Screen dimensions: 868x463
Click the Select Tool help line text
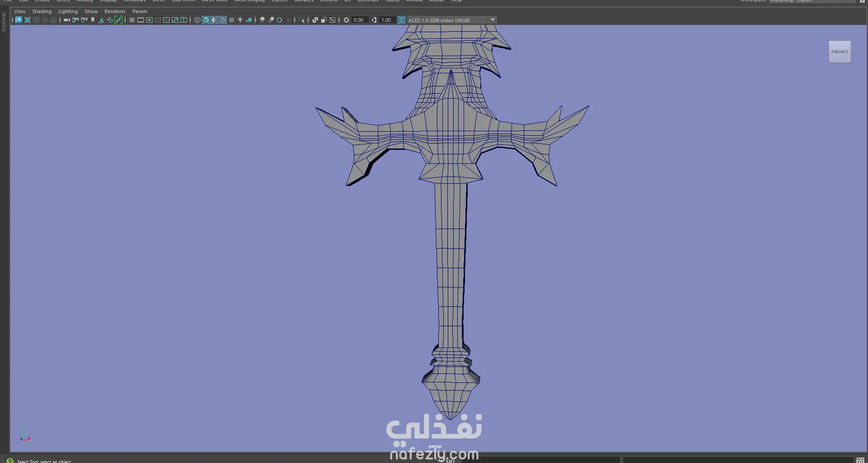pyautogui.click(x=44, y=461)
